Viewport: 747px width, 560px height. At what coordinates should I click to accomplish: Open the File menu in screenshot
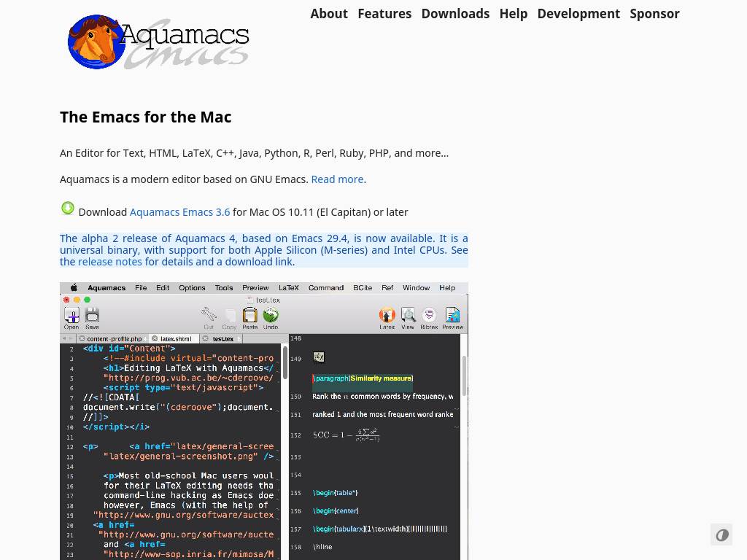point(141,287)
